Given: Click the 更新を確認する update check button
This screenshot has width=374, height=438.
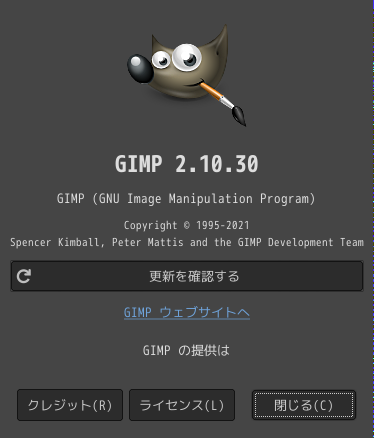Looking at the screenshot, I should click(187, 276).
